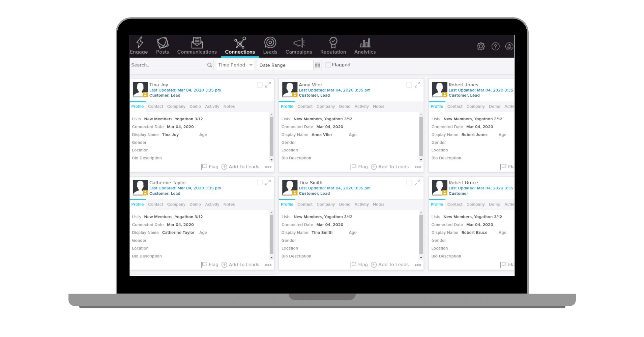Open the Reputation badge section

pos(333,45)
